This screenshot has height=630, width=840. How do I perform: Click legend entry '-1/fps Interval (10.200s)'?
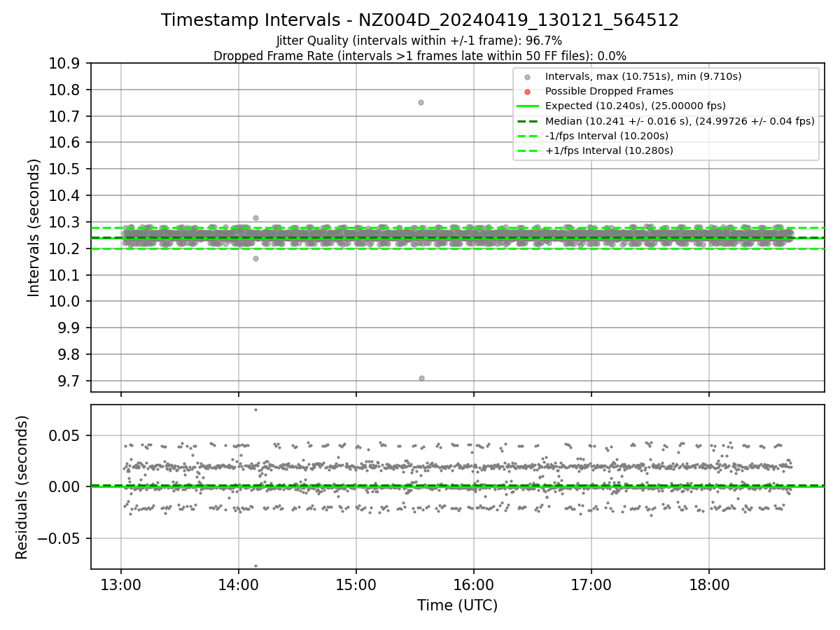click(x=607, y=136)
